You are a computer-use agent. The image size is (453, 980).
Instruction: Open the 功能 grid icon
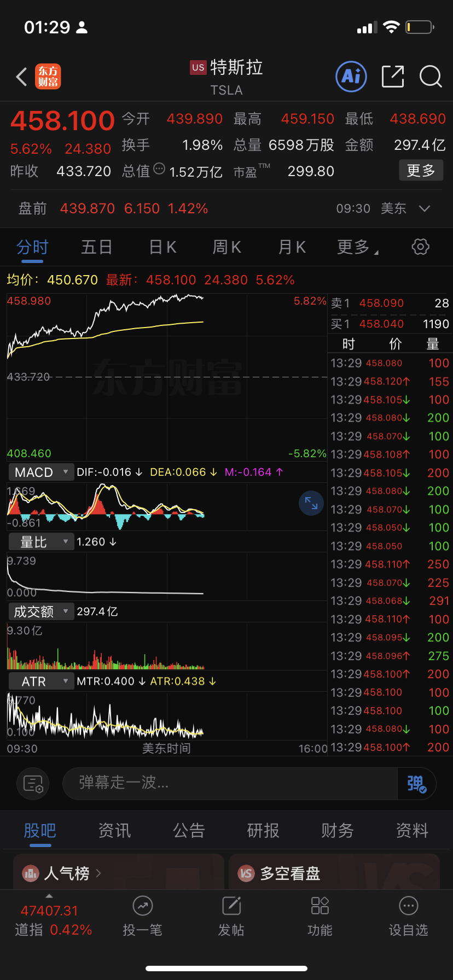click(320, 906)
